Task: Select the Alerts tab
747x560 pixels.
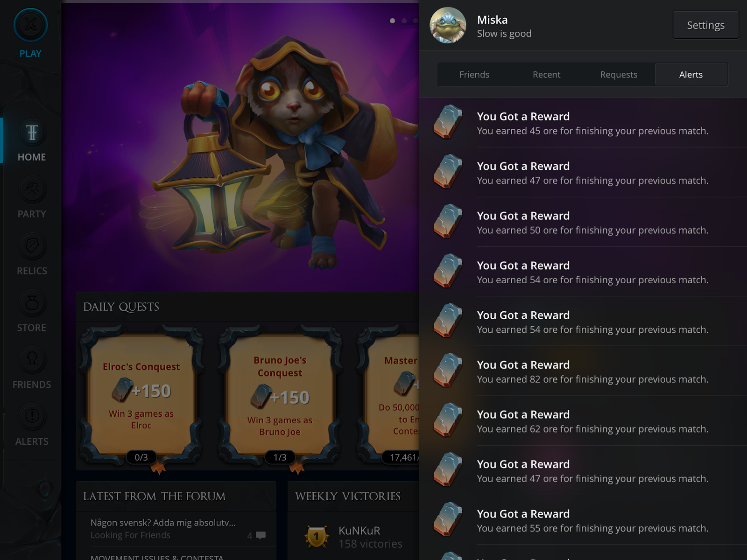Action: pyautogui.click(x=691, y=75)
